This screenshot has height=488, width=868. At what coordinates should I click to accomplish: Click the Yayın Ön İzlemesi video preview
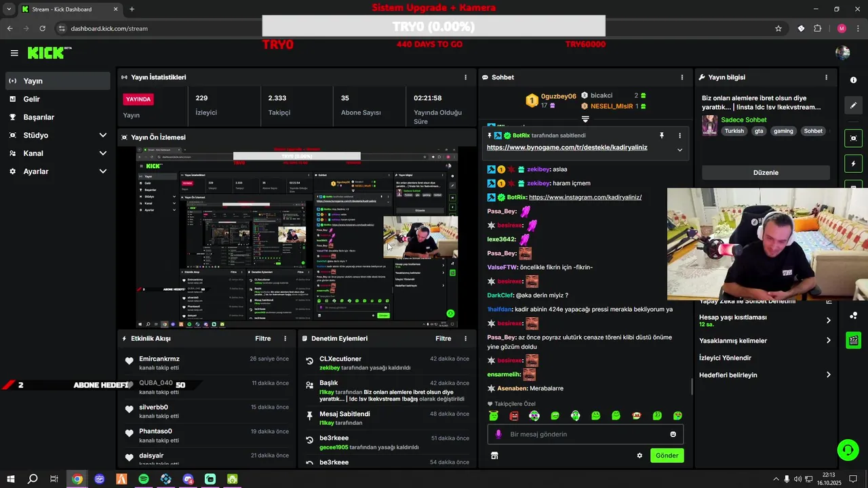(x=297, y=238)
